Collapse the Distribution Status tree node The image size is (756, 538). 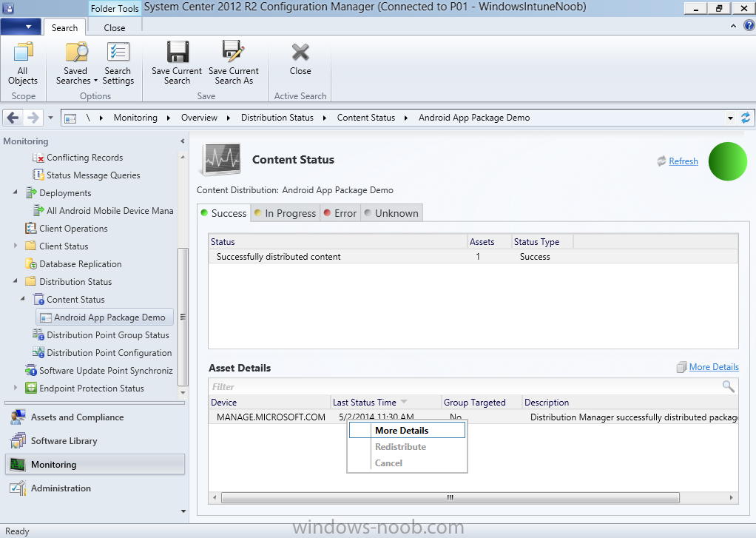[16, 281]
